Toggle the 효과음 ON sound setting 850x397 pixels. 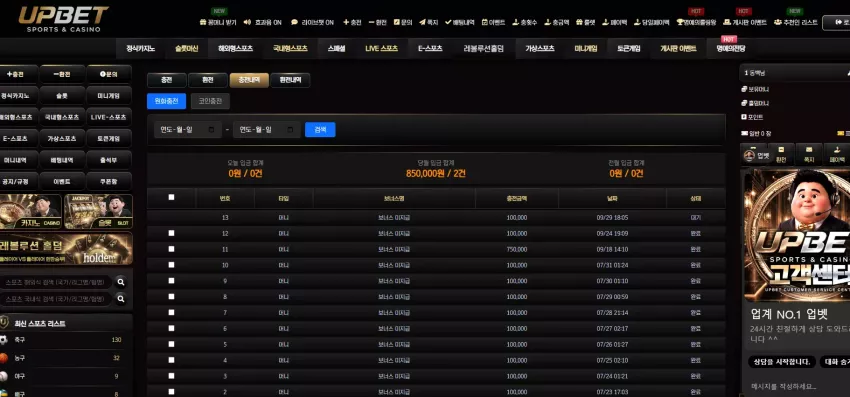(x=262, y=22)
